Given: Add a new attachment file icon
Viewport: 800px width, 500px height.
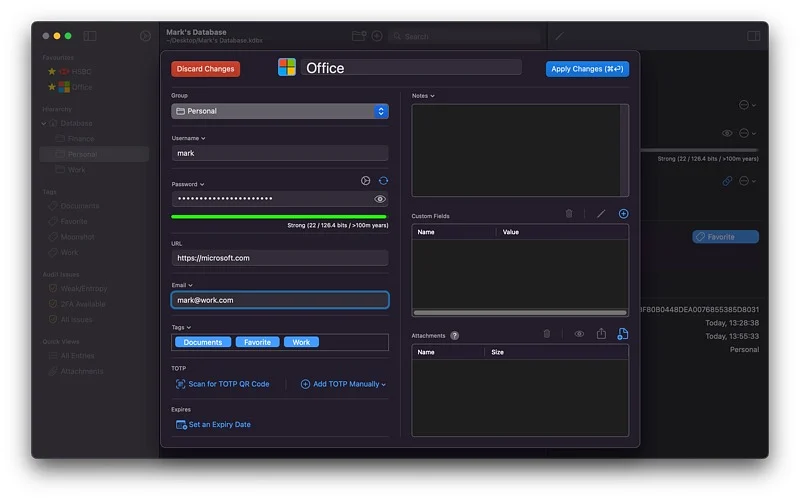Looking at the screenshot, I should (x=622, y=334).
